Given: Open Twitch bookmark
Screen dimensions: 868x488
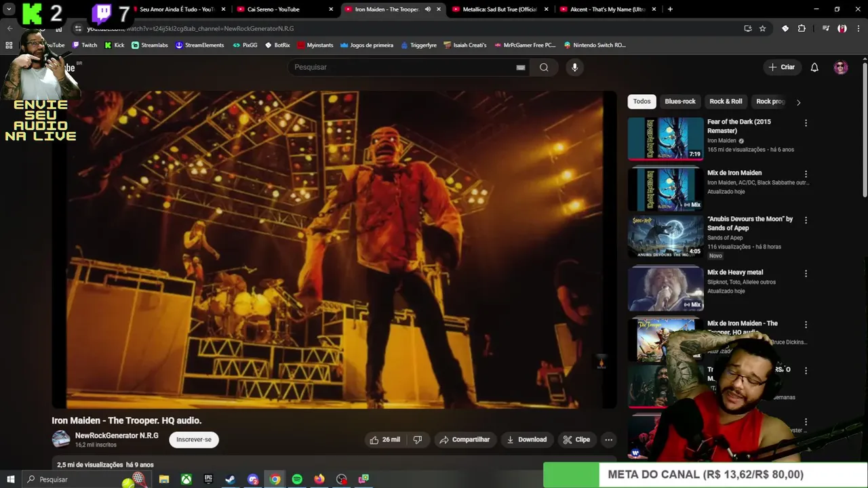Looking at the screenshot, I should (85, 45).
